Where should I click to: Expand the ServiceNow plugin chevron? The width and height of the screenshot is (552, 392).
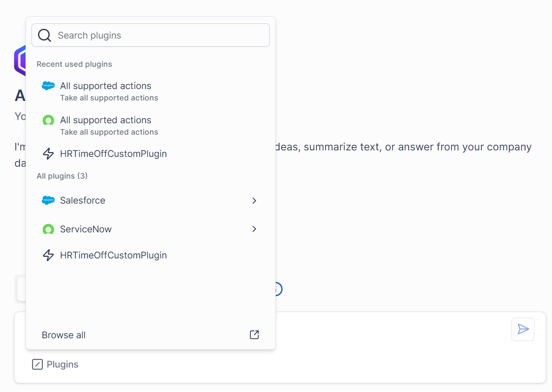254,229
